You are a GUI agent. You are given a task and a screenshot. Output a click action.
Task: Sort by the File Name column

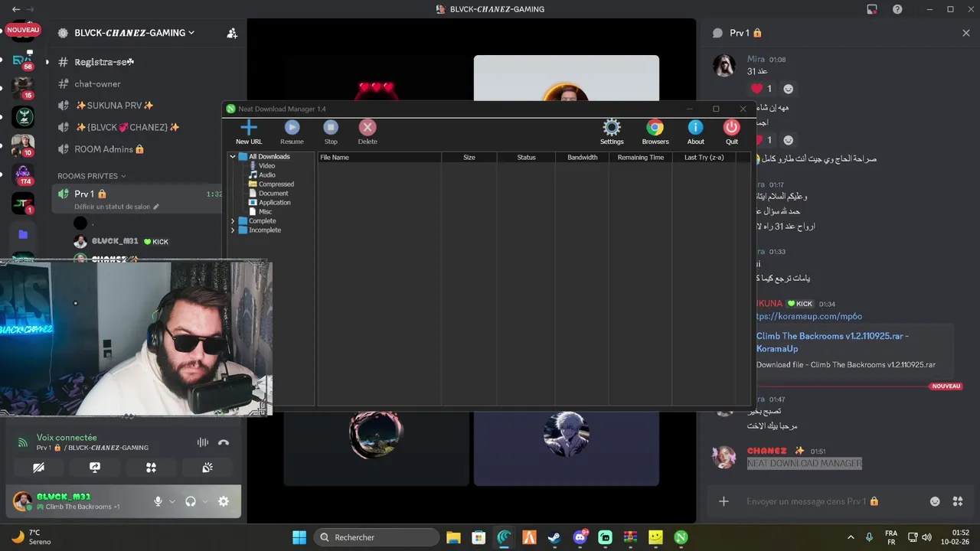pyautogui.click(x=379, y=157)
